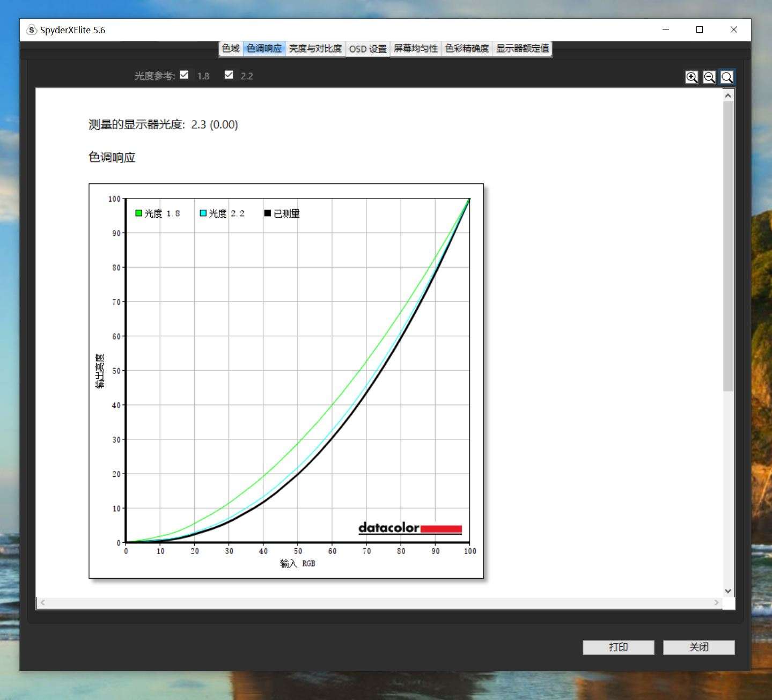Image resolution: width=772 pixels, height=700 pixels.
Task: Click the green 光度 1.8 legend marker
Action: point(138,212)
